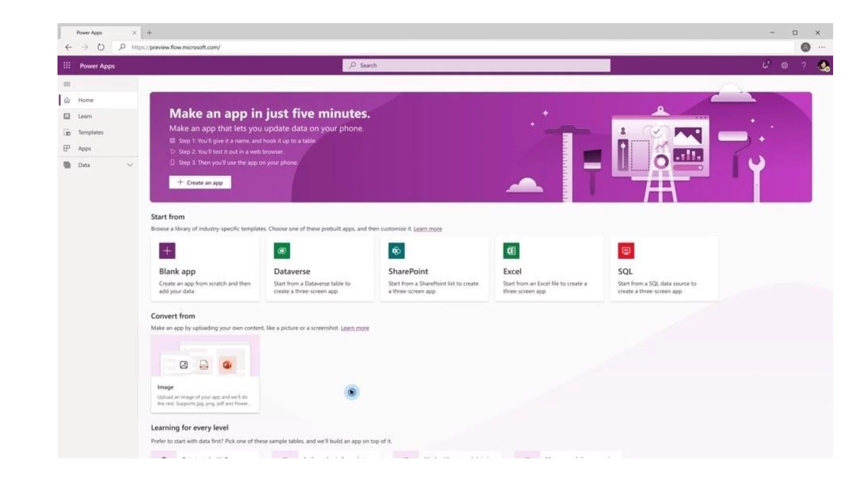Screen dimensions: 868x480
Task: Click the Excel tile icon
Action: (511, 251)
